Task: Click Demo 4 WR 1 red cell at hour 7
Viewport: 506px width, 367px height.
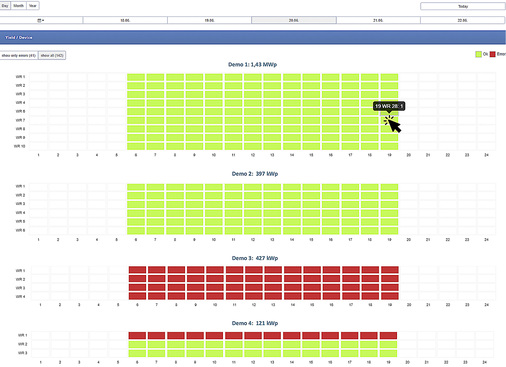Action: click(157, 335)
